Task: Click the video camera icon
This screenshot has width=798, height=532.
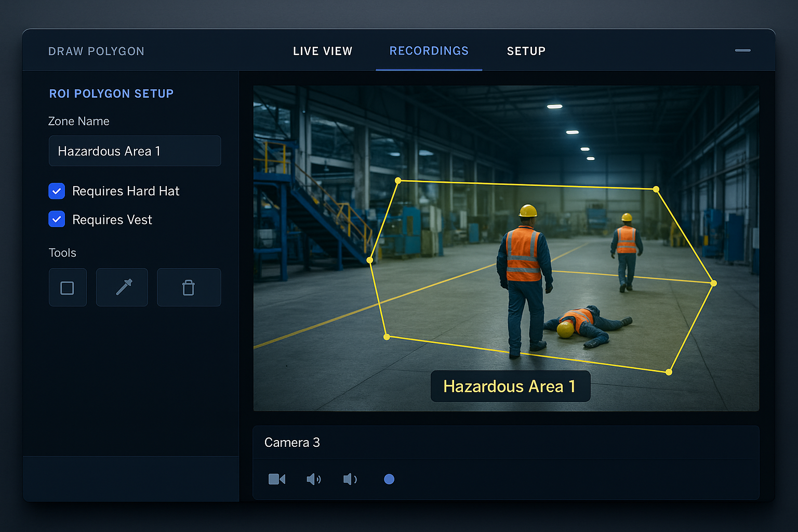Action: click(x=277, y=479)
